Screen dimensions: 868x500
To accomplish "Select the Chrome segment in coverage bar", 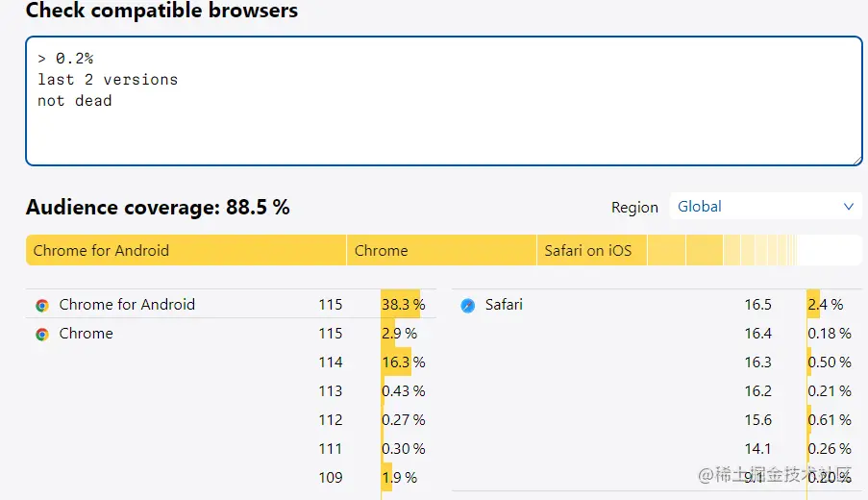I will coord(440,250).
